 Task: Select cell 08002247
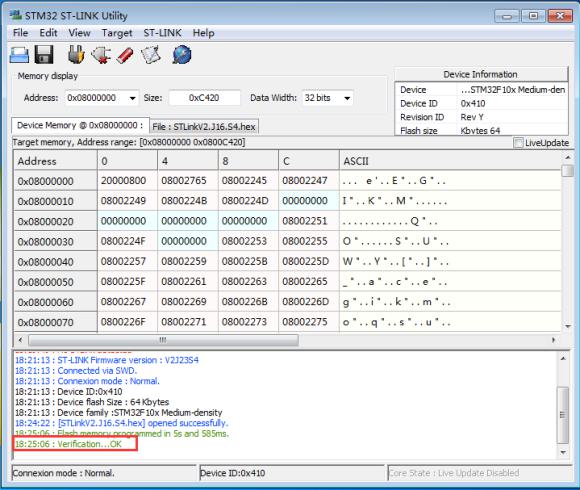click(x=309, y=181)
